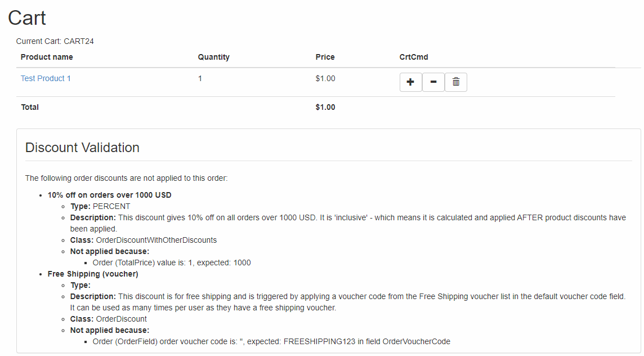Decrease quantity using the minus icon
The width and height of the screenshot is (644, 356).
coord(433,82)
